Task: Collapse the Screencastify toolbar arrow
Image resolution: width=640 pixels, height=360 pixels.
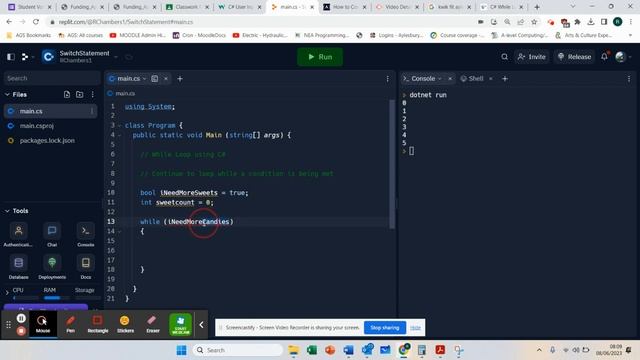Action: tap(201, 324)
